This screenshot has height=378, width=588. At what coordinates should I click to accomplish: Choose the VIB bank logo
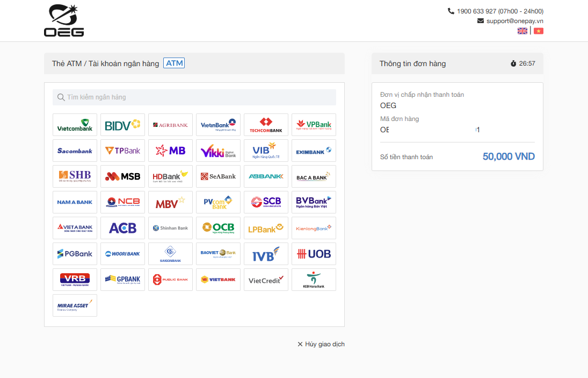266,151
